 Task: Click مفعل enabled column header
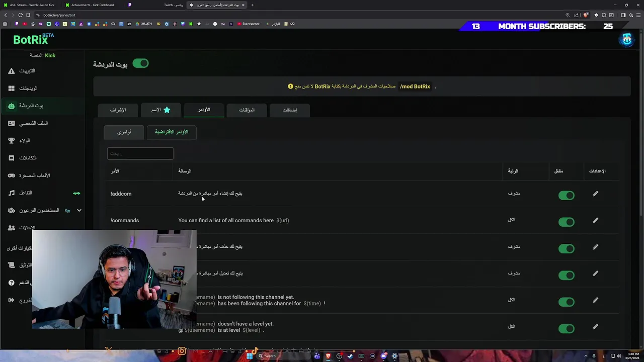tap(558, 171)
